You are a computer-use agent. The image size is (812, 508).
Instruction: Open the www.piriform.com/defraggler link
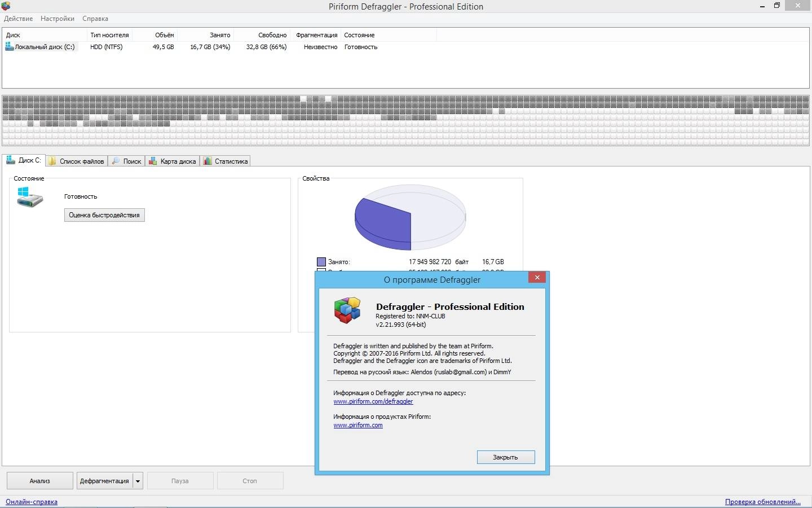[373, 401]
